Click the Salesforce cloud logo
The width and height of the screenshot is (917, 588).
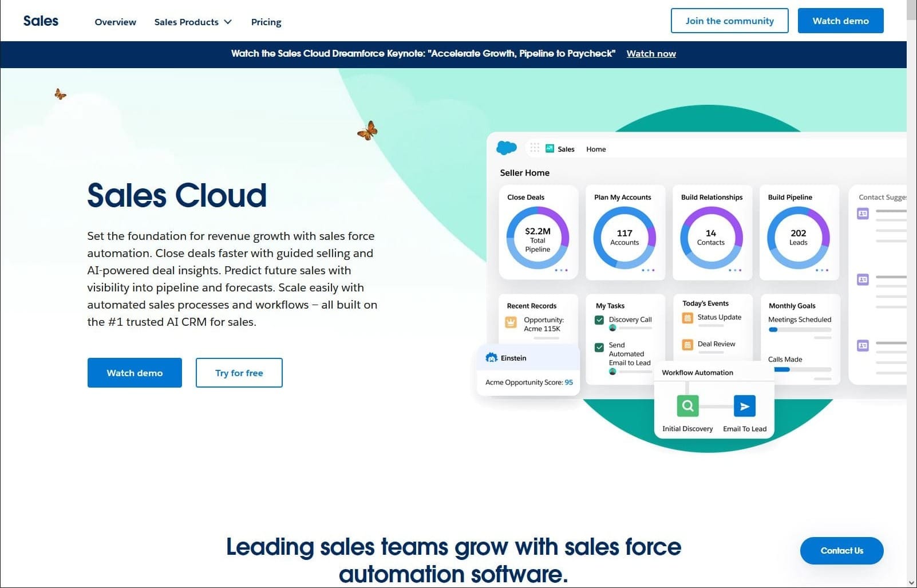[x=505, y=147]
